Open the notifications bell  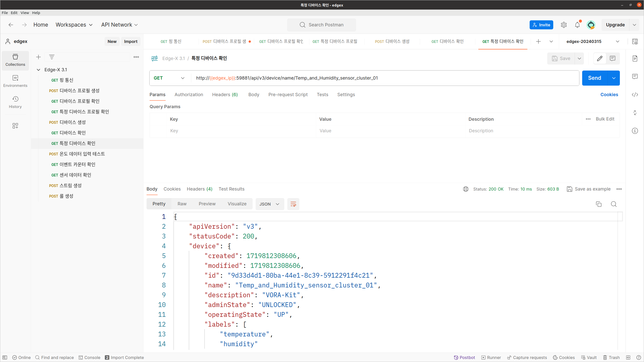577,25
